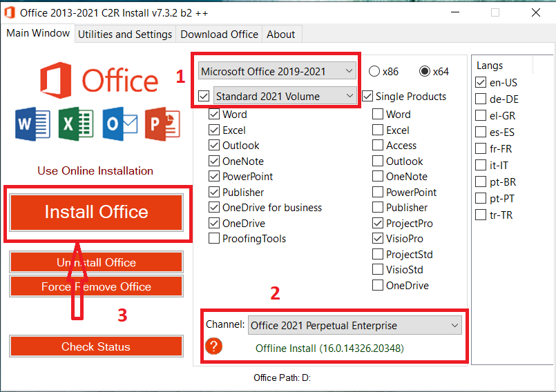
Task: Uncheck Publisher in the suite component list
Action: coord(214,192)
